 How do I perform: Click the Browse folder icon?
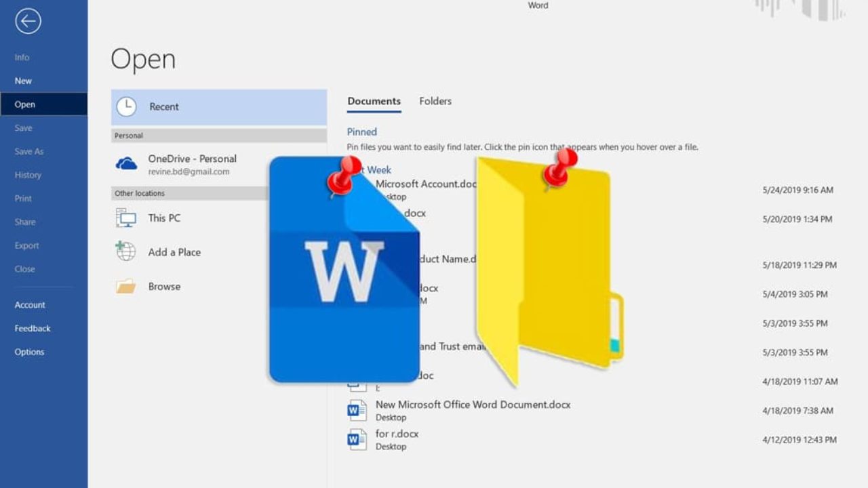point(126,286)
